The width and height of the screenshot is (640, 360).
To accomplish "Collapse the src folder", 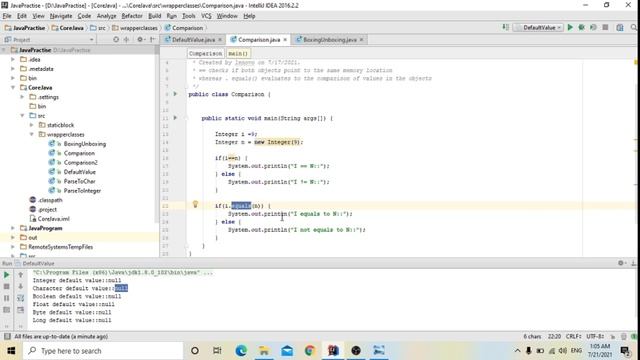I will (x=22, y=116).
